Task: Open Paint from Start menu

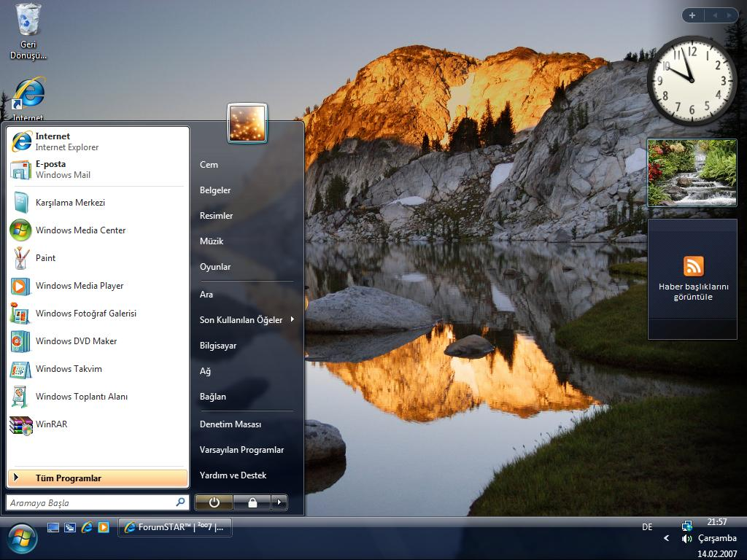Action: [98, 257]
